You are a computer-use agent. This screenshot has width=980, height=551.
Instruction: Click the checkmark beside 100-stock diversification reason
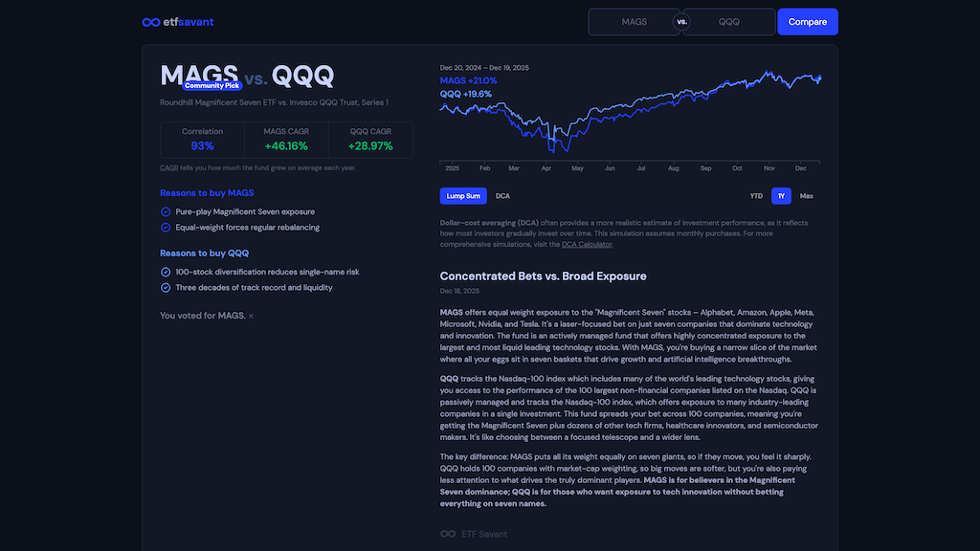(x=165, y=272)
